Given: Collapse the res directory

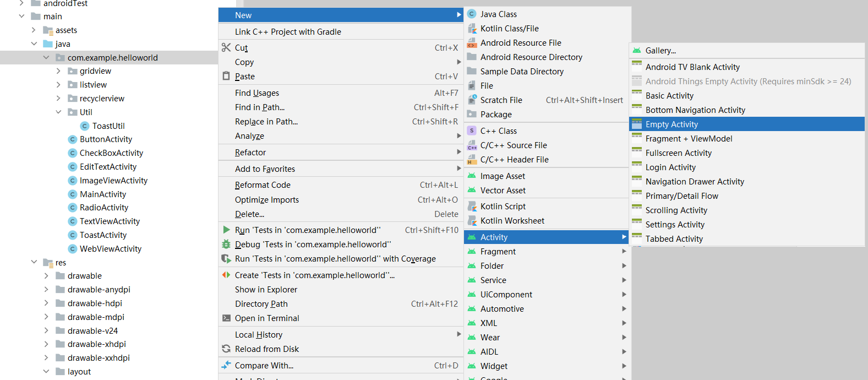Looking at the screenshot, I should [x=34, y=263].
